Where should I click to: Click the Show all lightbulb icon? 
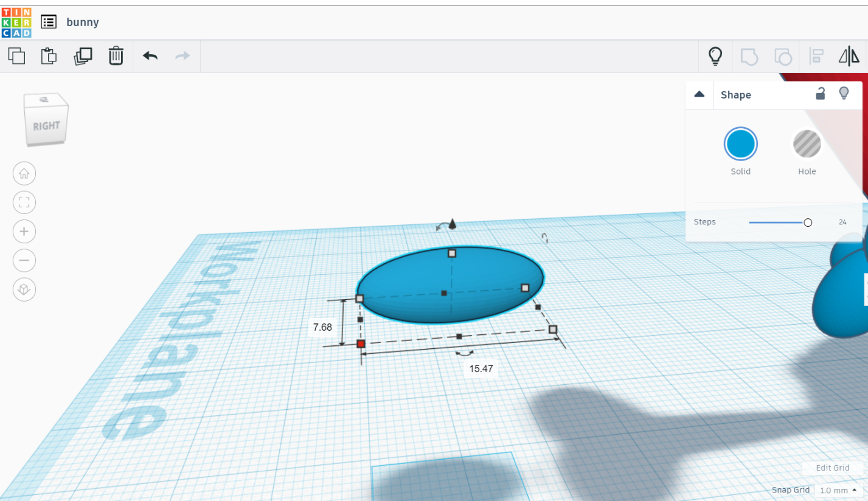pos(715,56)
